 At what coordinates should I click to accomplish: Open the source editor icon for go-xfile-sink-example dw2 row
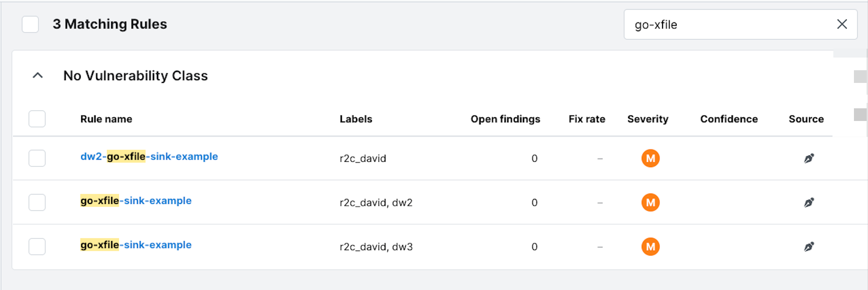[809, 203]
